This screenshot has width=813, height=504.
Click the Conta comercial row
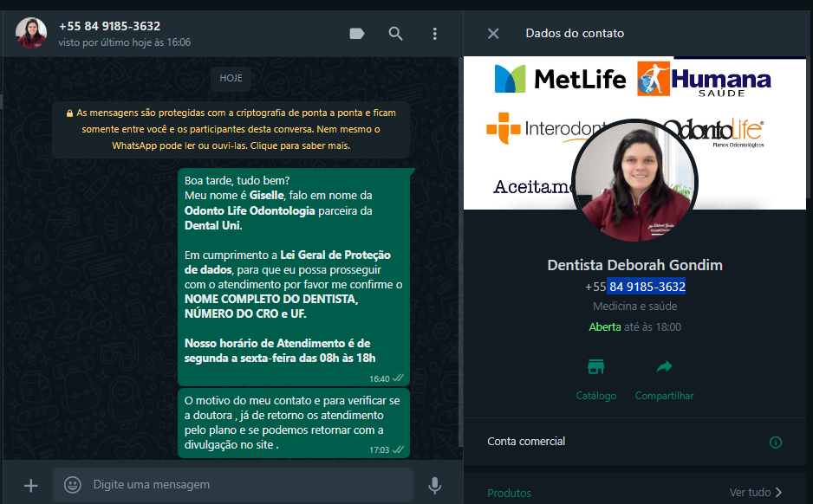(x=634, y=442)
